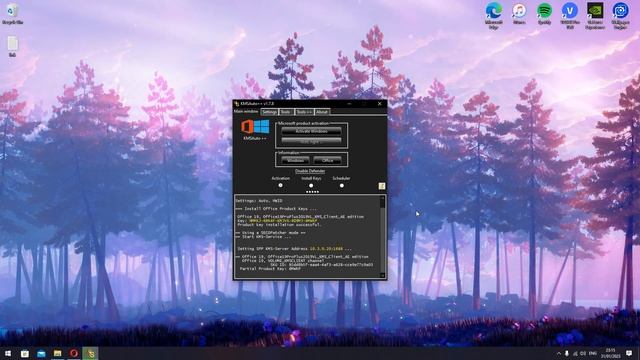Open the iTunes desktop shortcut
This screenshot has width=640, height=360.
pos(519,14)
